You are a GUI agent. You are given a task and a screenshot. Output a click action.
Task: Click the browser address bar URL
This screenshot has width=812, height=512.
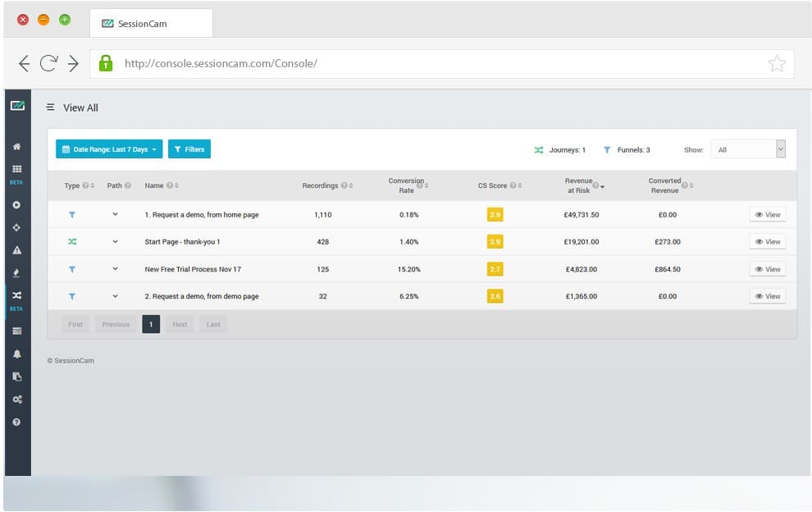(221, 63)
